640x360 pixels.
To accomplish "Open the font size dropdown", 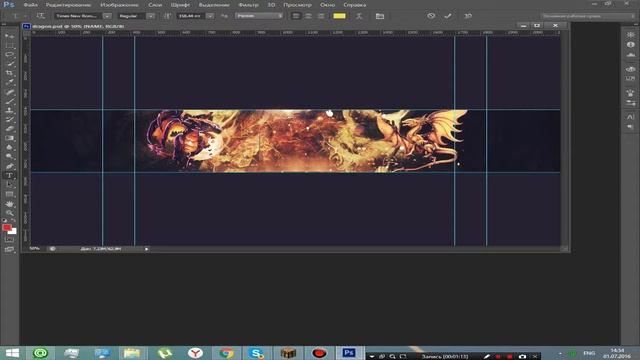I will (x=210, y=16).
